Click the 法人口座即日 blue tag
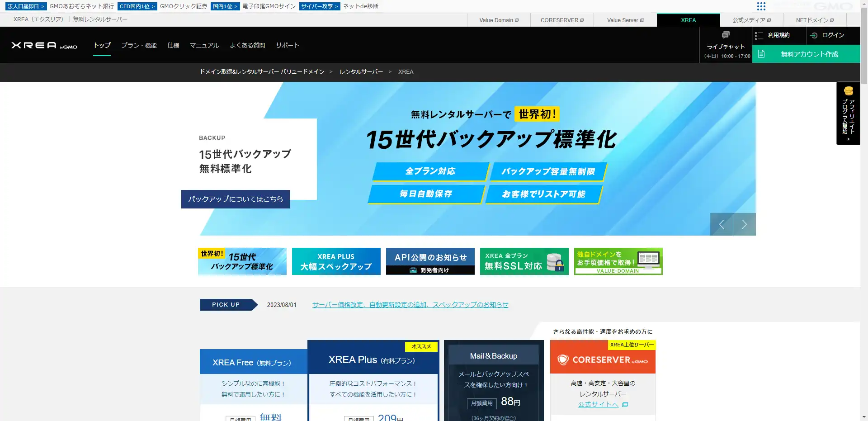The image size is (868, 421). [x=26, y=6]
